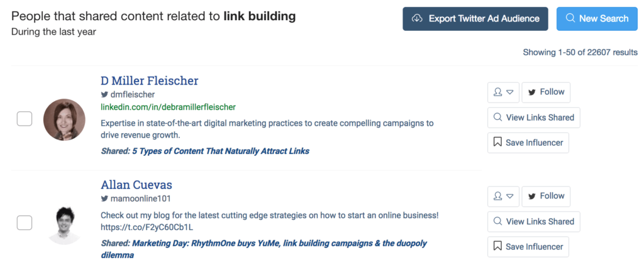Open the linkedin.com/in/debramillerfleischer link

click(x=168, y=107)
